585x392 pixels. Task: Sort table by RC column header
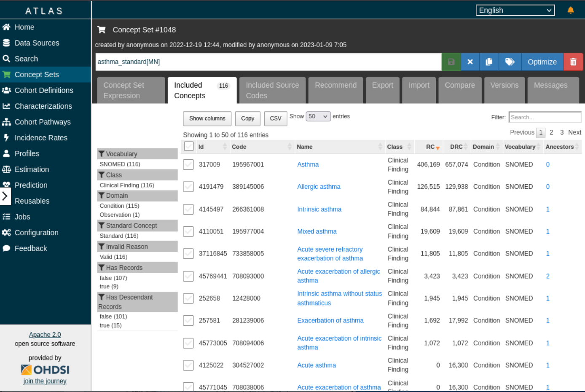pos(430,147)
